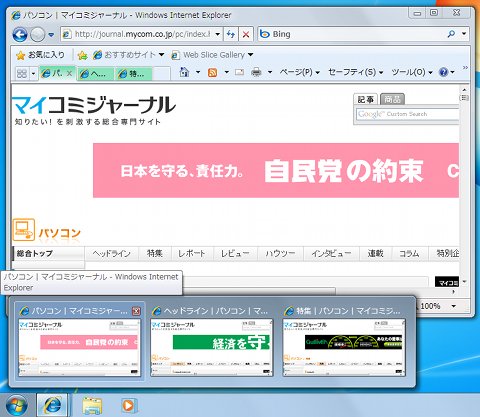The width and height of the screenshot is (480, 417).
Task: Open the レポート navigation tab
Action: 192,254
